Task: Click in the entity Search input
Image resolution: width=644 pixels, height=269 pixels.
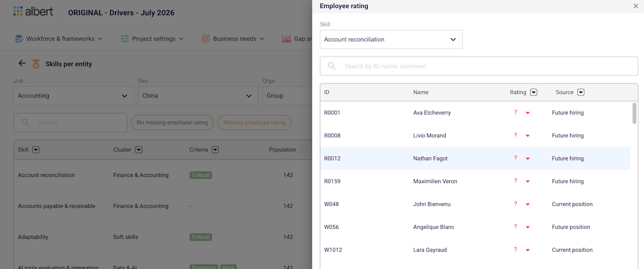Action: pyautogui.click(x=70, y=122)
